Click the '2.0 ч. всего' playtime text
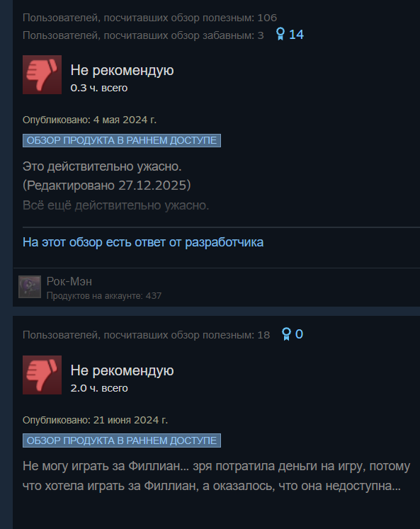This screenshot has width=420, height=529. (x=99, y=388)
